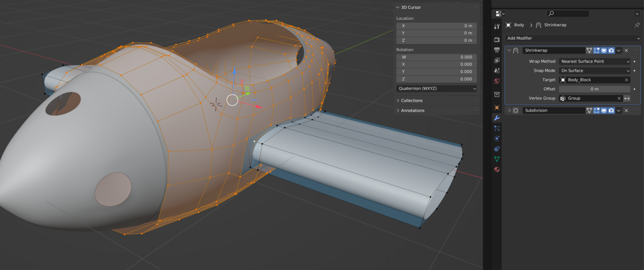Open the Physics properties tab
The width and height of the screenshot is (644, 270).
(x=497, y=139)
